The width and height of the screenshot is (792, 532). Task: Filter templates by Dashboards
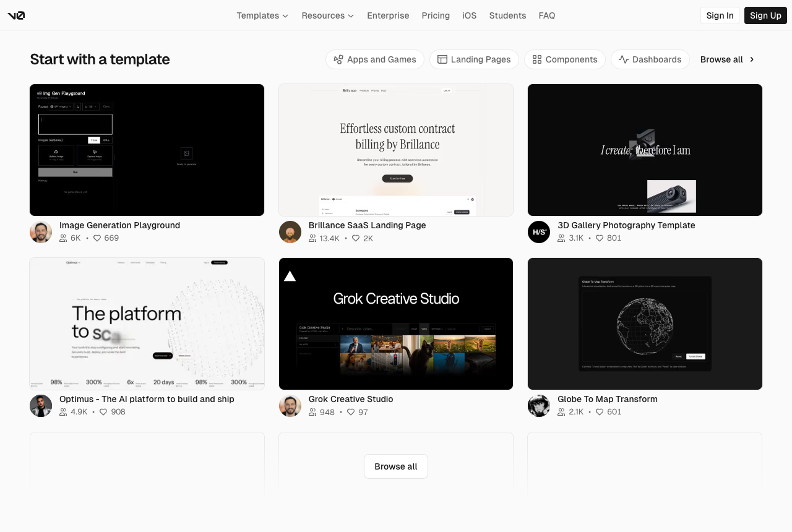coord(650,59)
